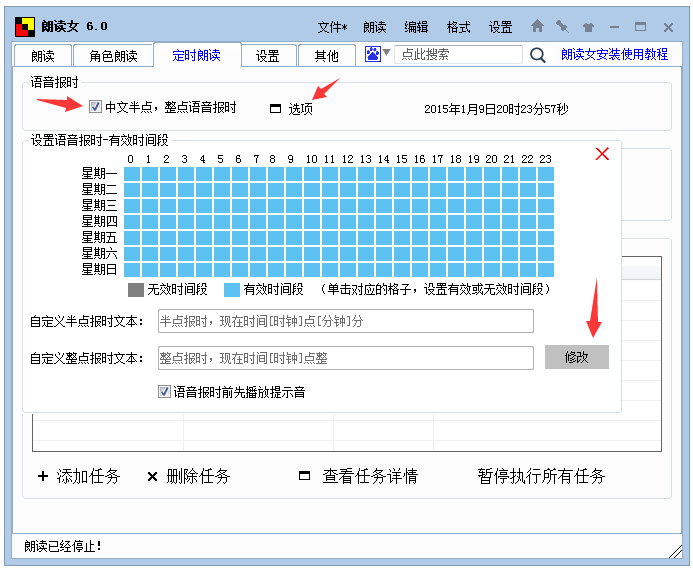Switch to the 角色朗读 tab
This screenshot has width=693, height=568.
(x=113, y=56)
